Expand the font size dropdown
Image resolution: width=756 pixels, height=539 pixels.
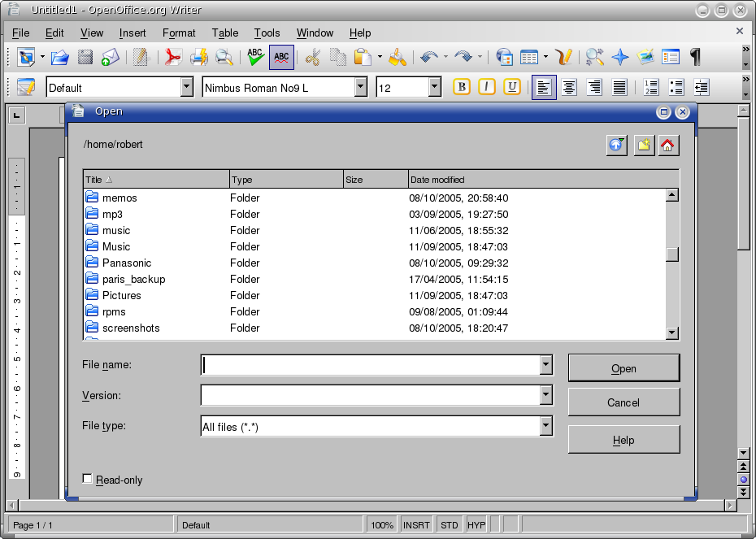tap(434, 87)
